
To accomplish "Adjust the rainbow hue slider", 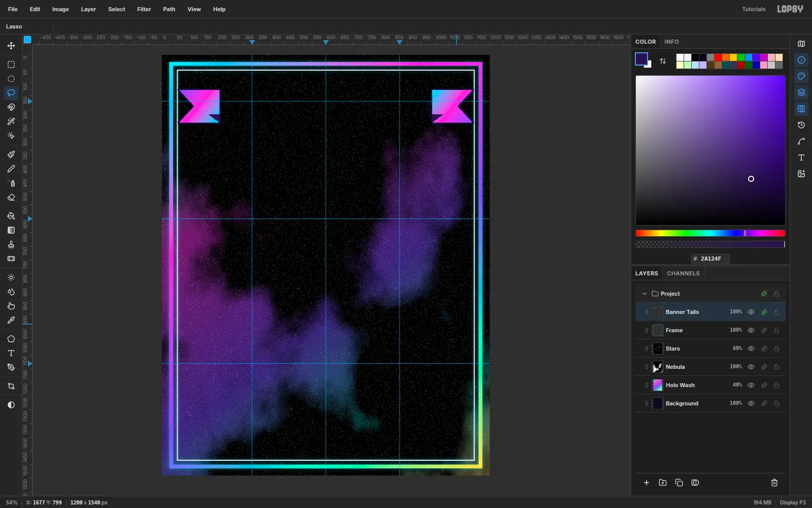I will click(x=710, y=233).
